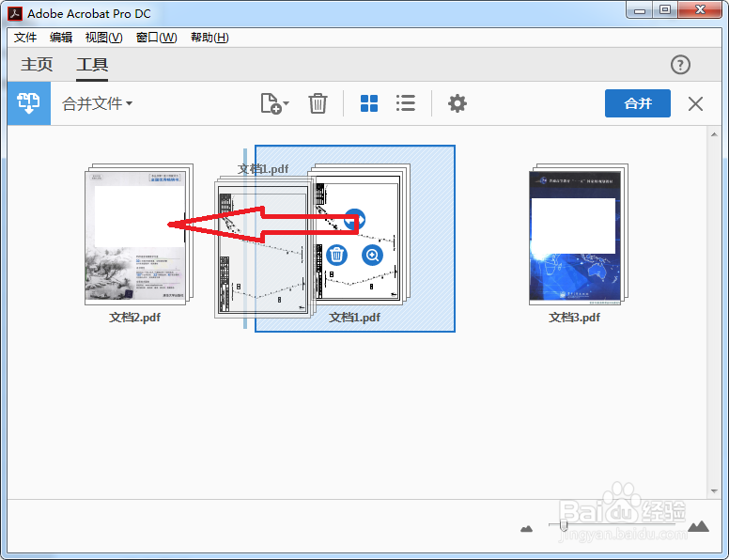The height and width of the screenshot is (560, 729).
Task: Click the toolbar trash delete icon
Action: [x=318, y=103]
